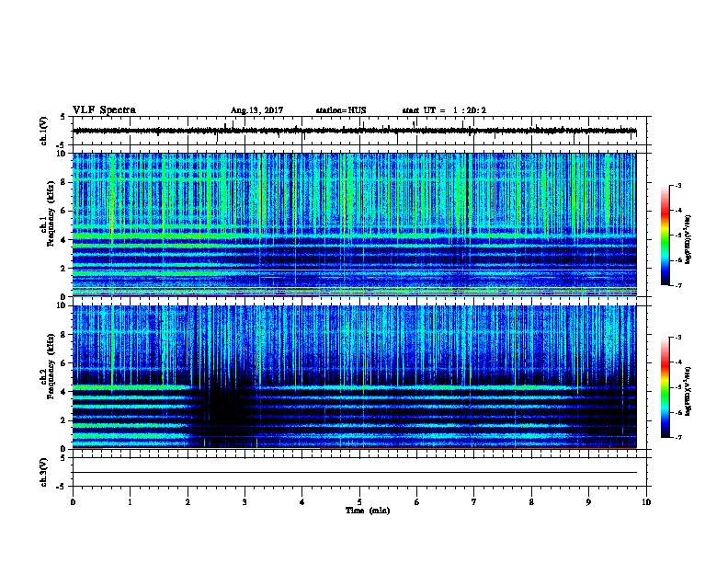Image resolution: width=728 pixels, height=563 pixels.
Task: Click the ch.2 spectrogram "8" kHz tick
Action: coord(63,335)
